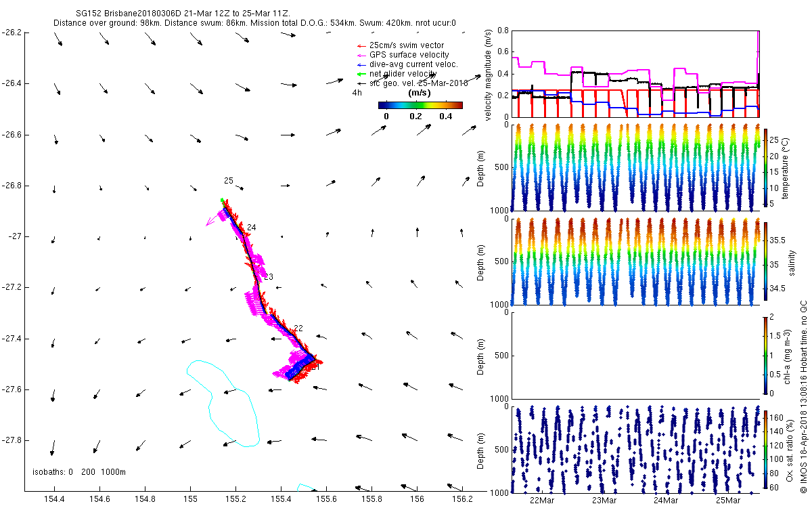The width and height of the screenshot is (812, 508).
Task: Click the salinity colorbar
Action: 766,261
